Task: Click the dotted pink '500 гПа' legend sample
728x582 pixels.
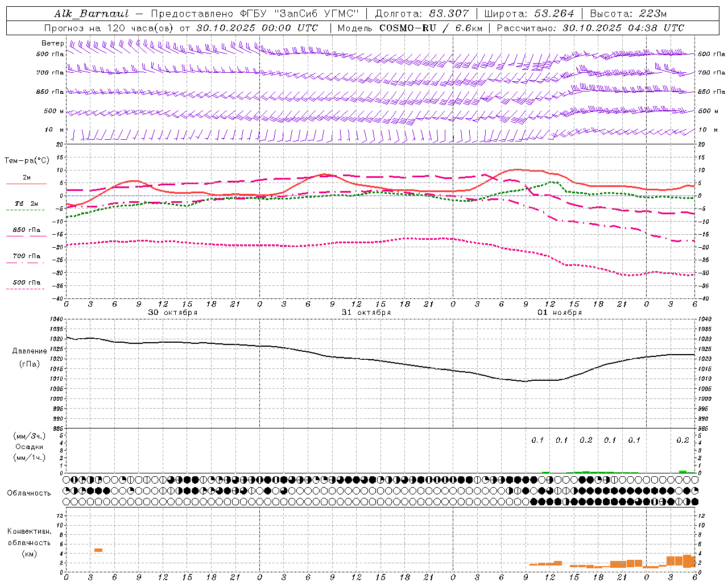Action: [25, 289]
